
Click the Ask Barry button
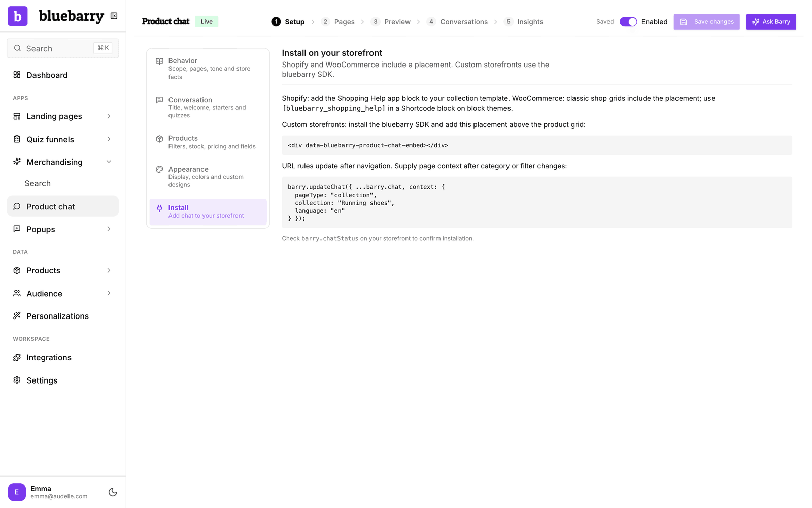pyautogui.click(x=771, y=22)
